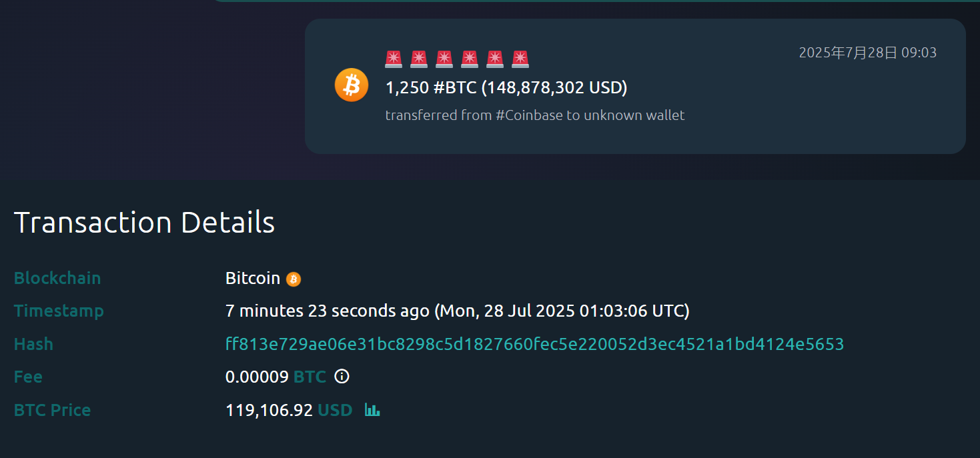This screenshot has height=458, width=980.
Task: Click the small Bitcoin icon beside Blockchain value
Action: (294, 279)
